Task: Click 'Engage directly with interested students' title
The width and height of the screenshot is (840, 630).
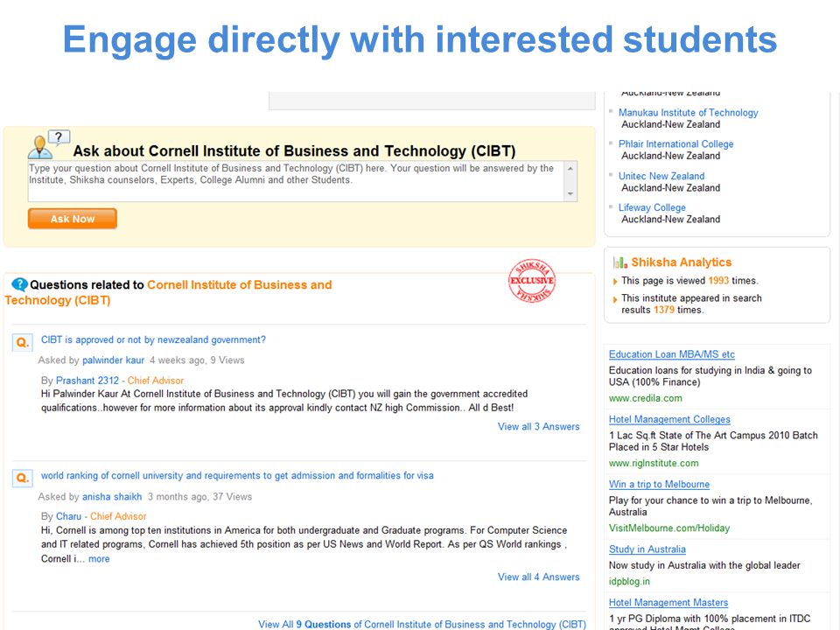Action: pyautogui.click(x=420, y=40)
